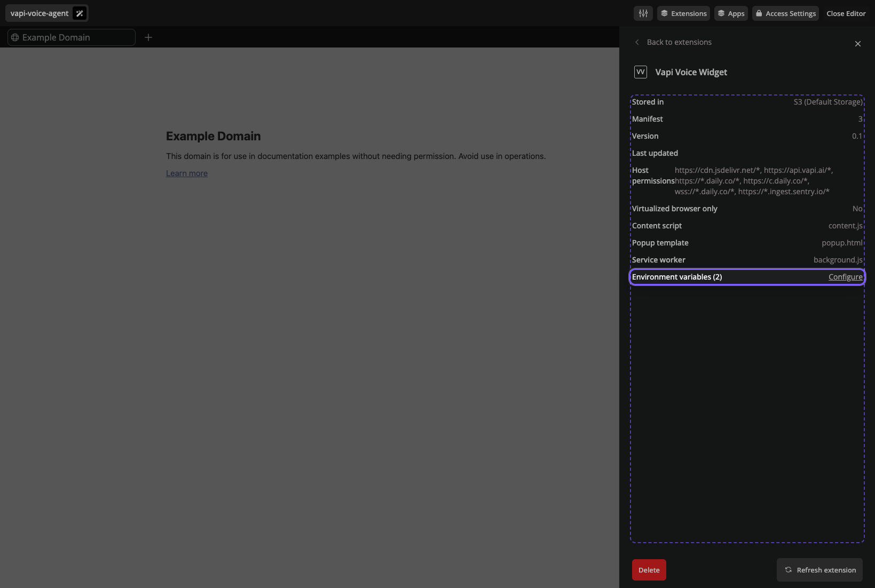Click the magic wand icon next to vapi-voice-agent
Viewport: 875px width, 588px height.
pyautogui.click(x=78, y=13)
